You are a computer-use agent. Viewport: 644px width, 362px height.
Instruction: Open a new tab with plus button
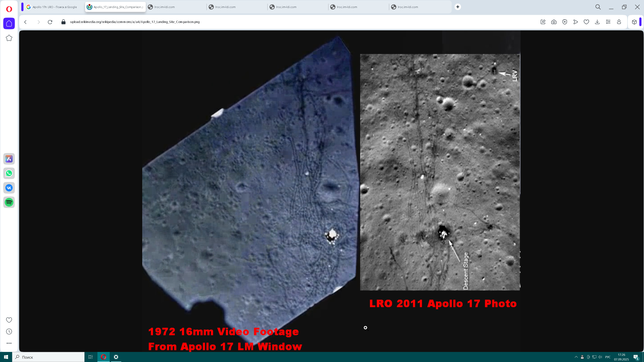(458, 7)
